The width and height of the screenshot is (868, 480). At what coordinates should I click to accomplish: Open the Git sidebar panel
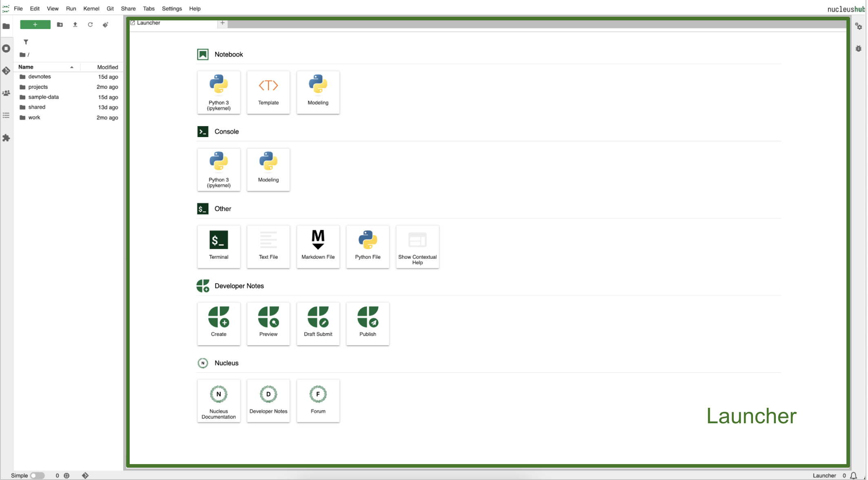(x=6, y=71)
